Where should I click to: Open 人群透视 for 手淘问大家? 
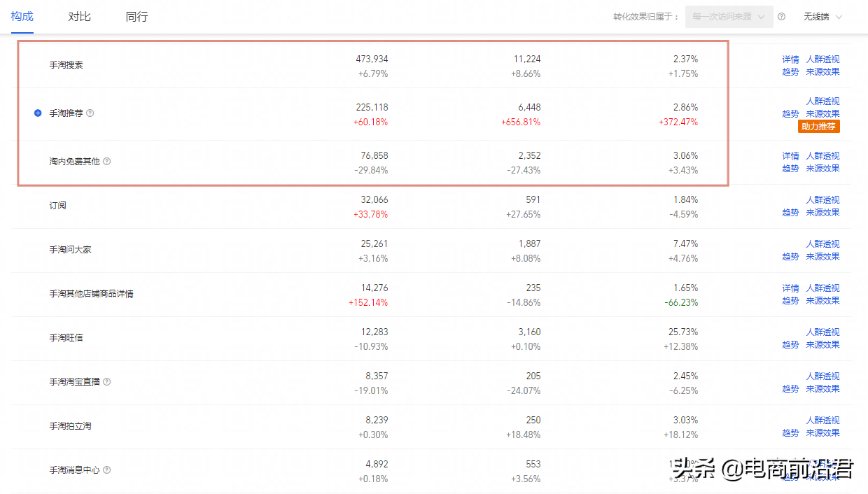tap(822, 244)
